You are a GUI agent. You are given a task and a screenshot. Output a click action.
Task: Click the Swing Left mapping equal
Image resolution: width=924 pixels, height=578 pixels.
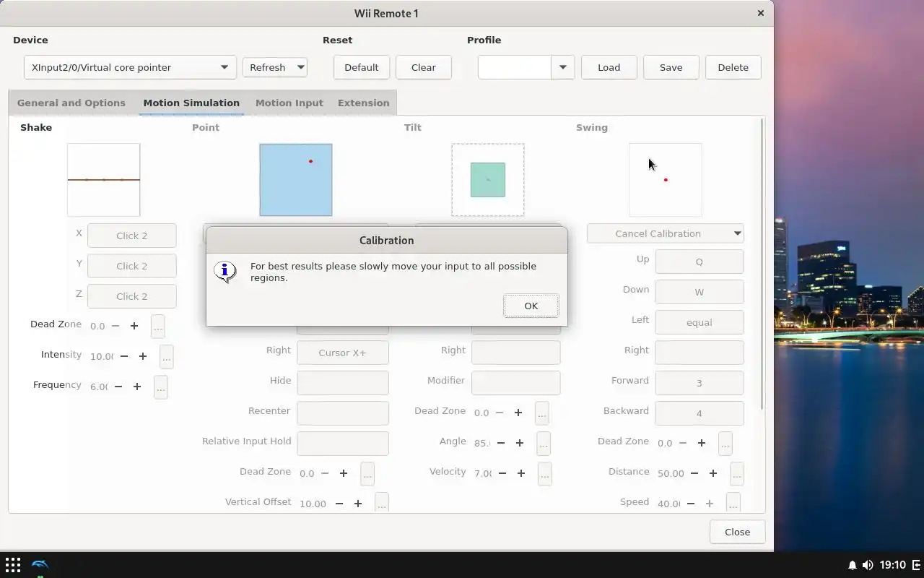click(x=699, y=322)
